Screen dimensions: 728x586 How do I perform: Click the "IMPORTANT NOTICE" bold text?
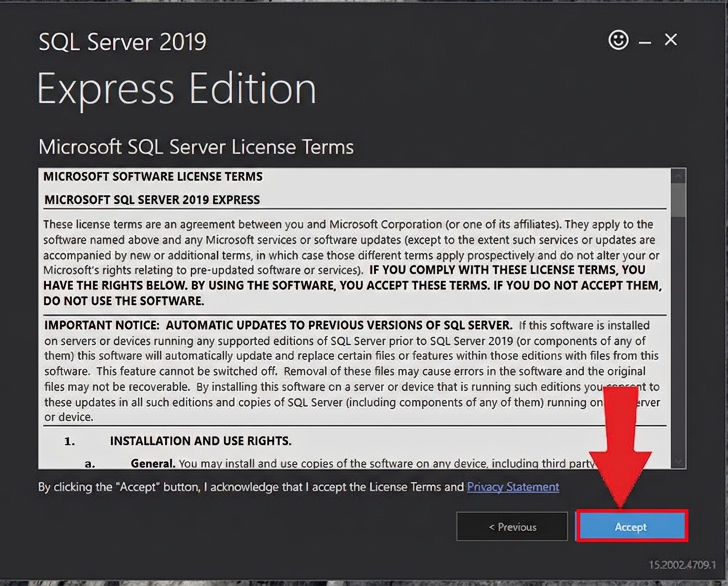pyautogui.click(x=277, y=326)
